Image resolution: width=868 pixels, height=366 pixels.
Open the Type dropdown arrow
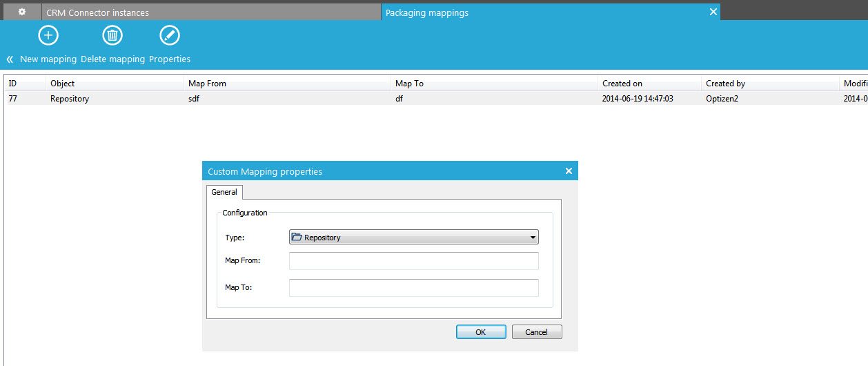pyautogui.click(x=532, y=238)
